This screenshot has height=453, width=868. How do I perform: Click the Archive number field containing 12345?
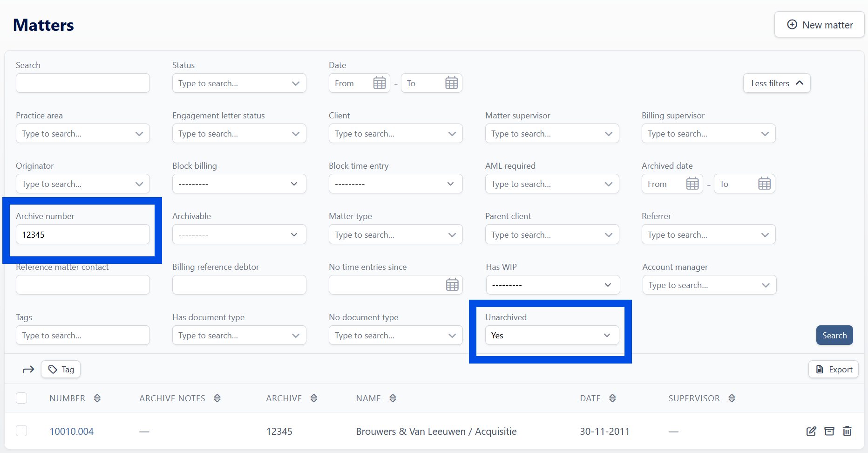(x=83, y=234)
